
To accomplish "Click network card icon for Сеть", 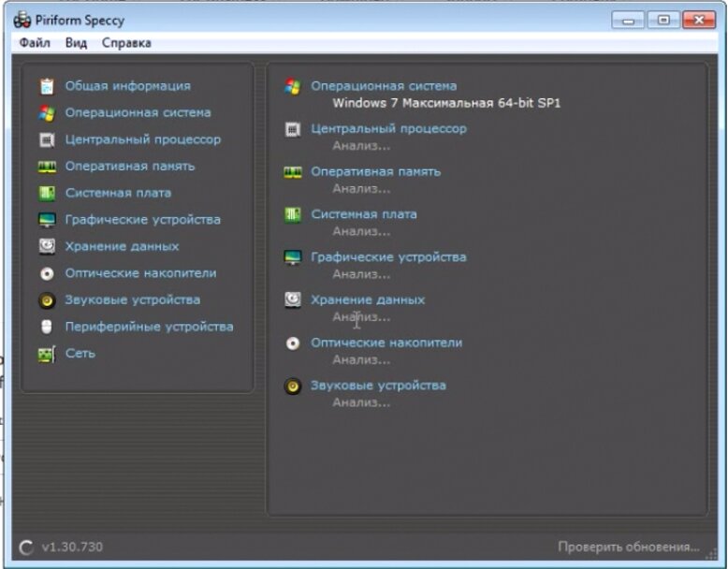I will tap(47, 355).
